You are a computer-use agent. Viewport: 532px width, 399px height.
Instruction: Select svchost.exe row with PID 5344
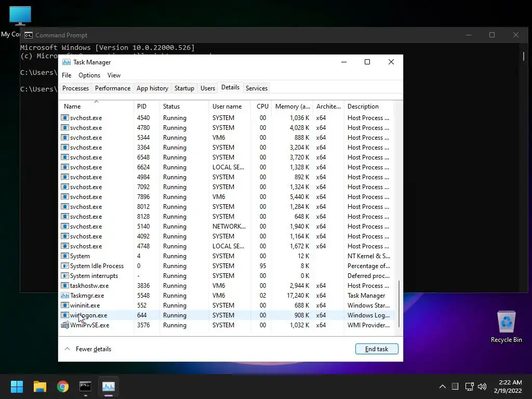227,137
